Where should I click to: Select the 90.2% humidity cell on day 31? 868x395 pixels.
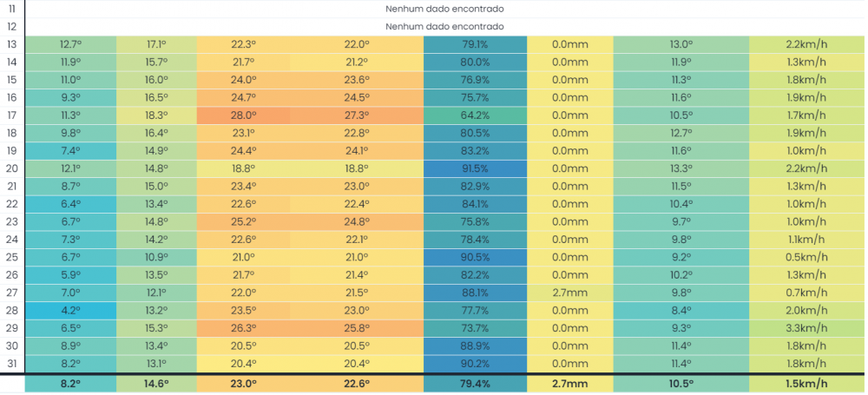coord(475,364)
